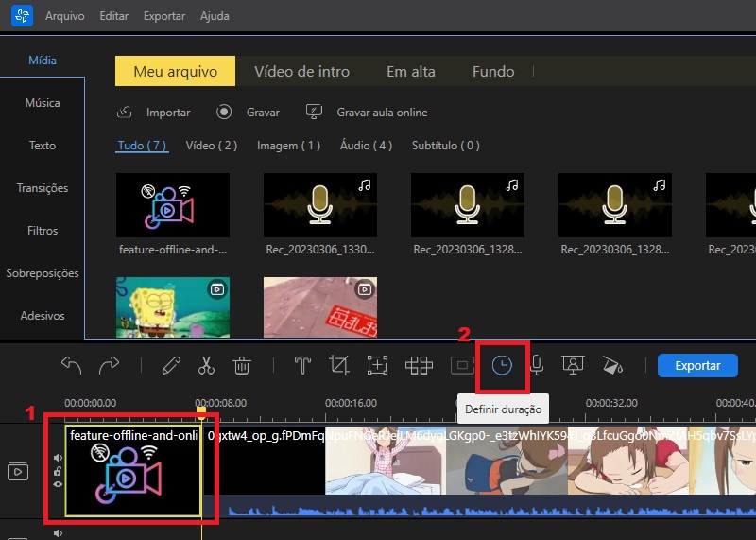
Task: Click the Importar icon
Action: [125, 112]
